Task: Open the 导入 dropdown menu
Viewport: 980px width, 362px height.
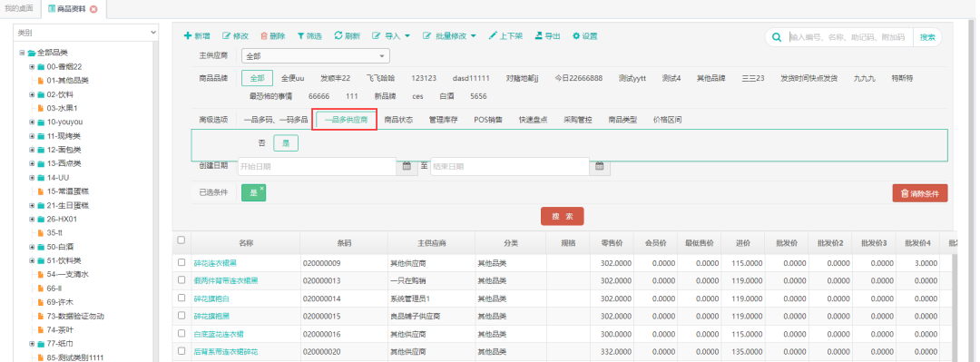Action: pyautogui.click(x=391, y=36)
